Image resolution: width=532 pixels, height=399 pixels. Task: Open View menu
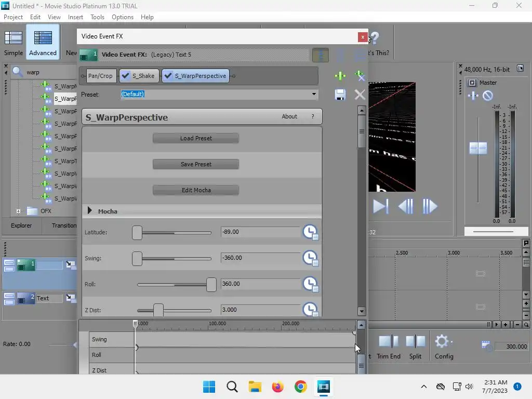tap(54, 17)
